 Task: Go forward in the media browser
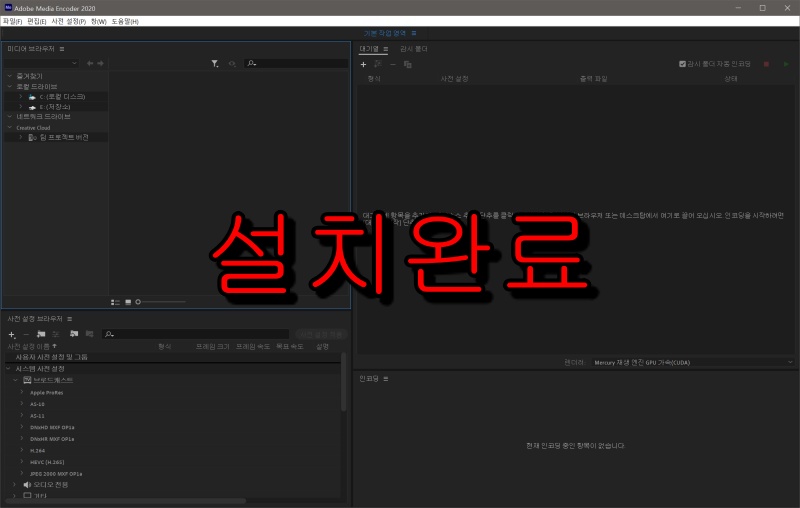[x=101, y=63]
